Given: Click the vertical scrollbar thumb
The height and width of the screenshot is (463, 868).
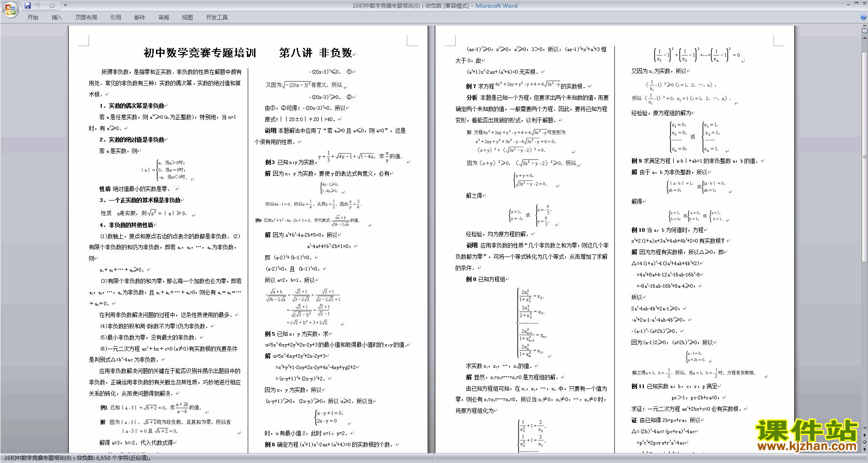Looking at the screenshot, I should pos(865,157).
